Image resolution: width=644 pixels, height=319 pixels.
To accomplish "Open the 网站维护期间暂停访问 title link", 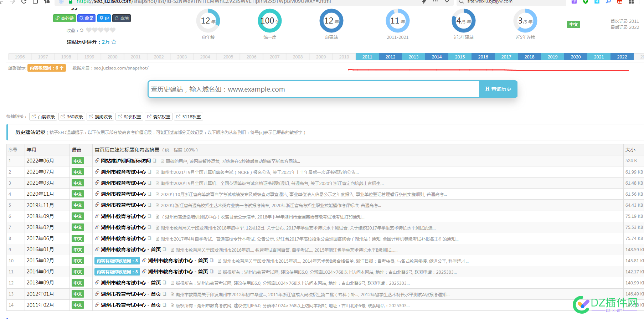I will tap(126, 161).
